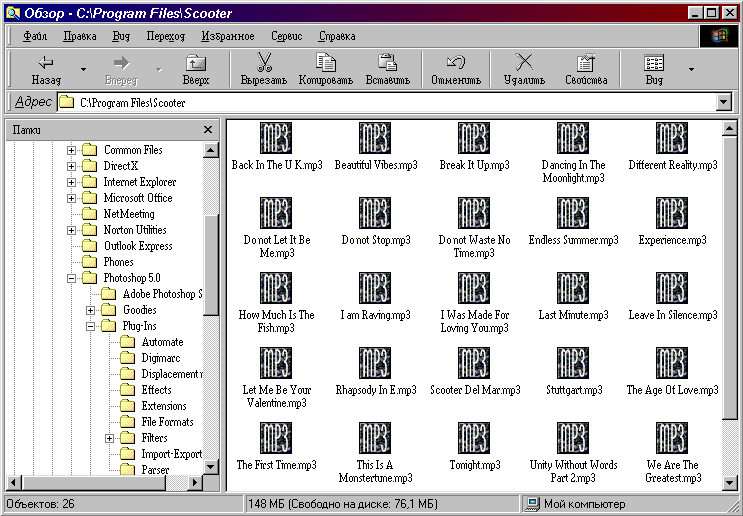The height and width of the screenshot is (516, 743).
Task: Select the Endless Summer.mp3 file
Action: 572,213
